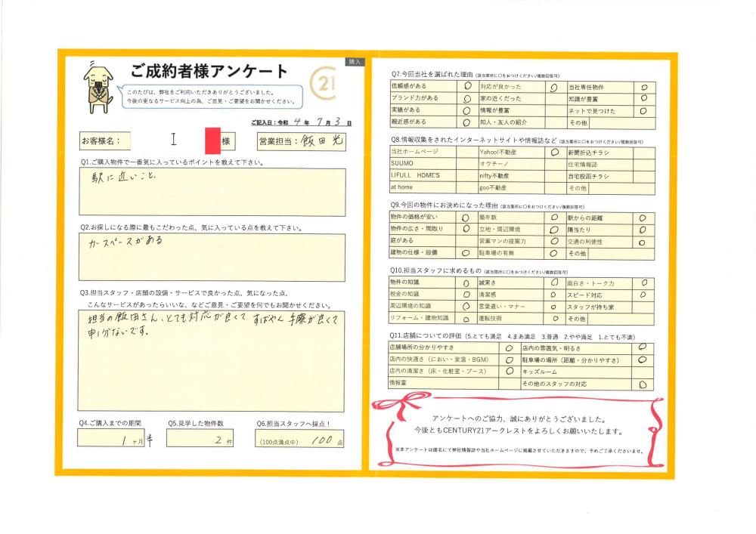Check the SUUMO box in Q8
The image size is (756, 534).
point(465,164)
